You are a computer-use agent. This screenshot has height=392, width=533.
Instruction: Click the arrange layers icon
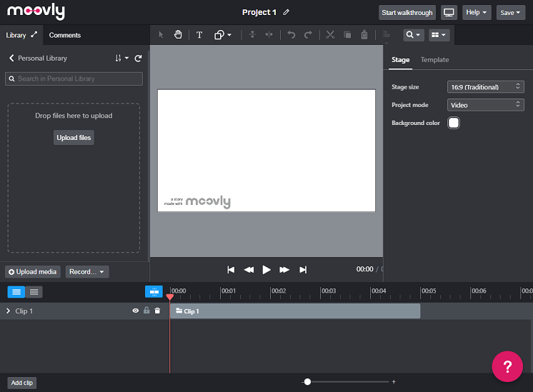(x=386, y=35)
